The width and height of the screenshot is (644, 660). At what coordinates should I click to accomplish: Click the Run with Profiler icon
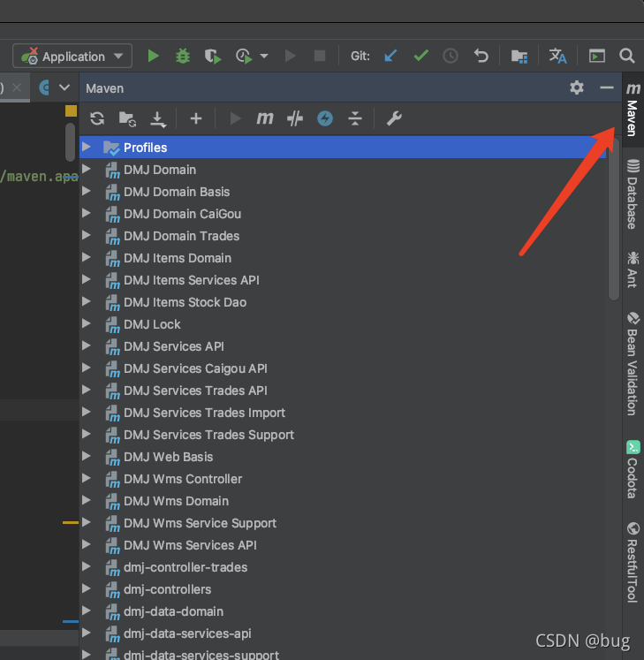(244, 56)
